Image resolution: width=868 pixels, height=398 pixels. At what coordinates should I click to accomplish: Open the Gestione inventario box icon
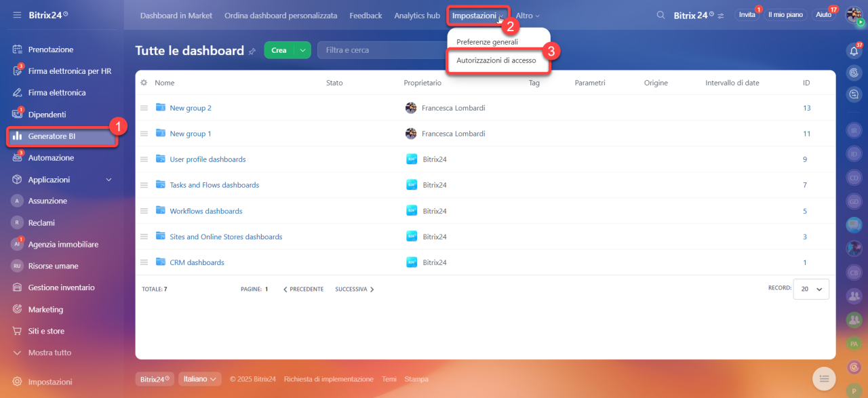pos(17,287)
